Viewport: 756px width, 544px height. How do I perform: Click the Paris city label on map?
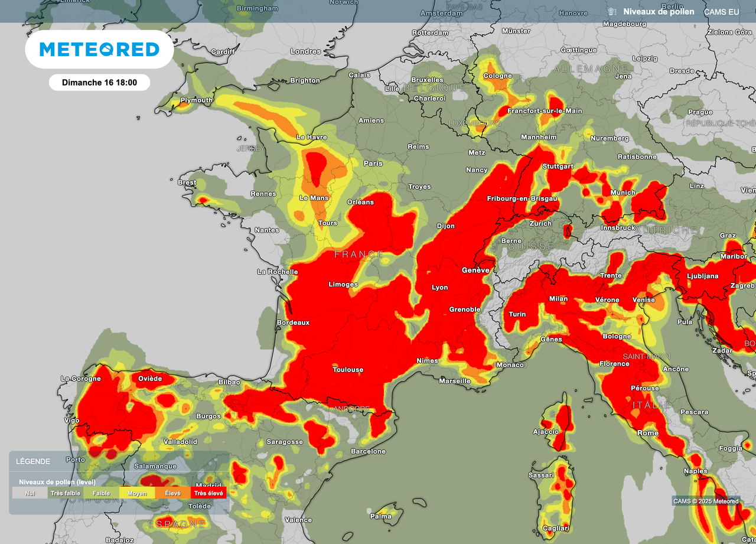pyautogui.click(x=373, y=164)
